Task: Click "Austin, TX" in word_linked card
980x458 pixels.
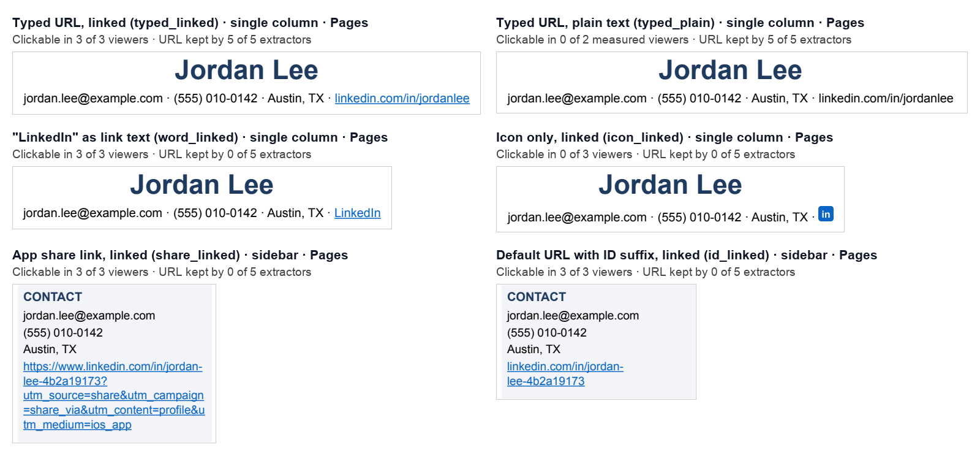Action: click(295, 213)
